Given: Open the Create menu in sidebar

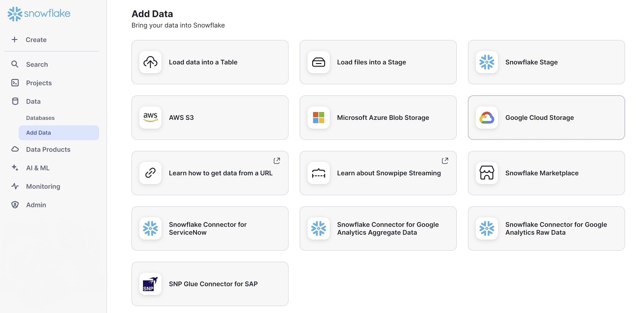Looking at the screenshot, I should point(36,40).
